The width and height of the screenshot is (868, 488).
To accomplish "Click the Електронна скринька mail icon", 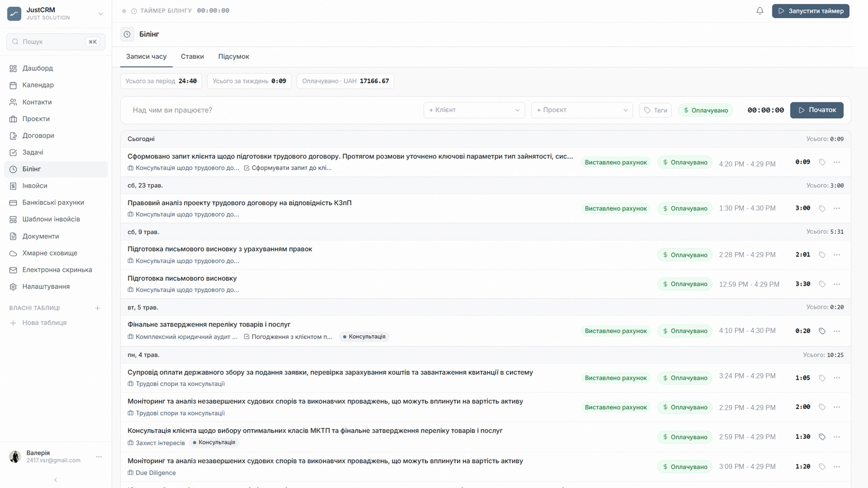I will click(13, 270).
